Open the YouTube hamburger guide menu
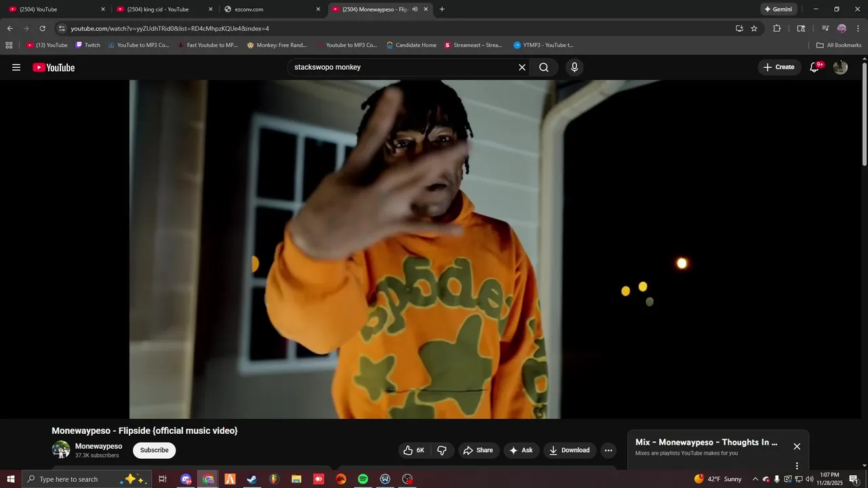 [16, 67]
